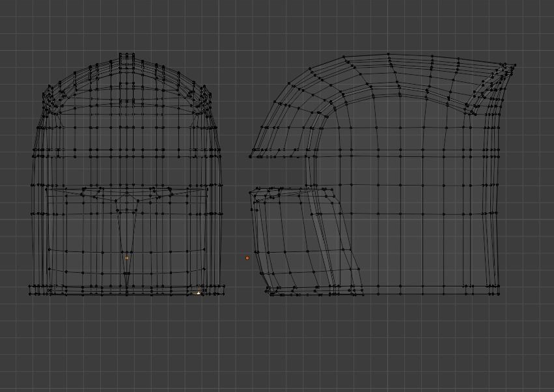This screenshot has height=392, width=554.
Task: Click the orange origin dot between the meshes
Action: tap(247, 258)
